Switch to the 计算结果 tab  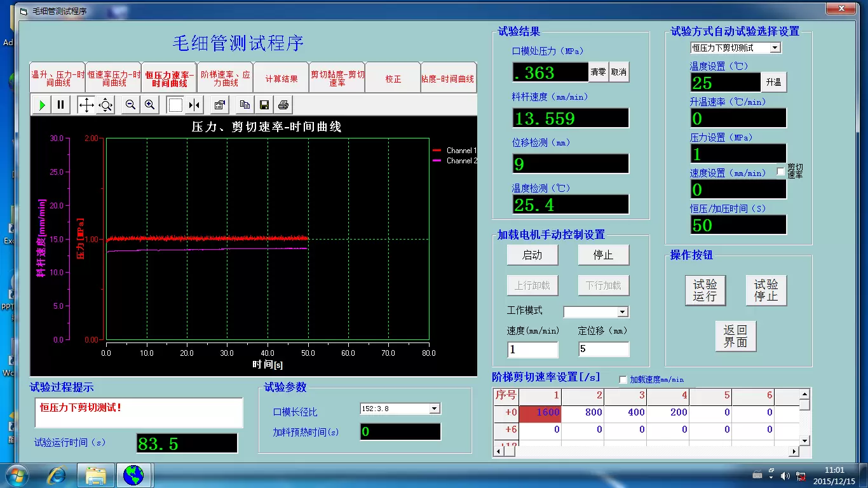(281, 79)
